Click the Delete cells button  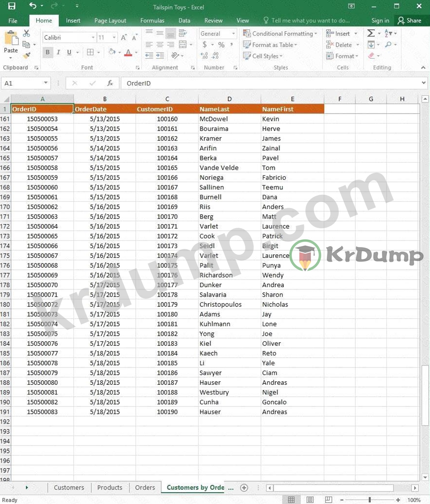pos(342,45)
